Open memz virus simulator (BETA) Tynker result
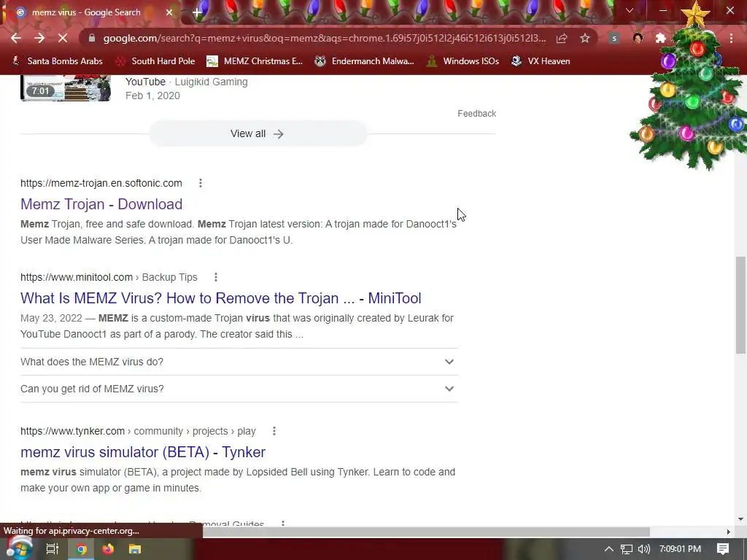Viewport: 747px width, 560px height. point(143,452)
